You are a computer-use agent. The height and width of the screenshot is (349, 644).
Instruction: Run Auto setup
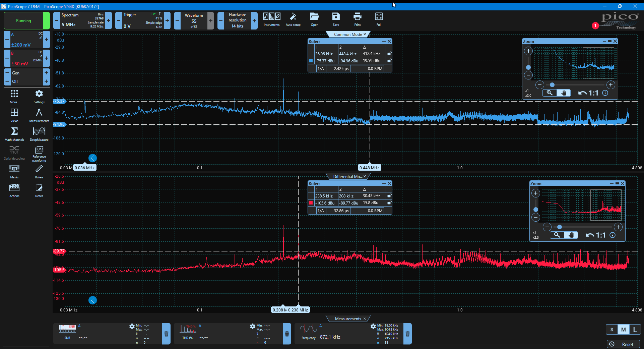(293, 19)
